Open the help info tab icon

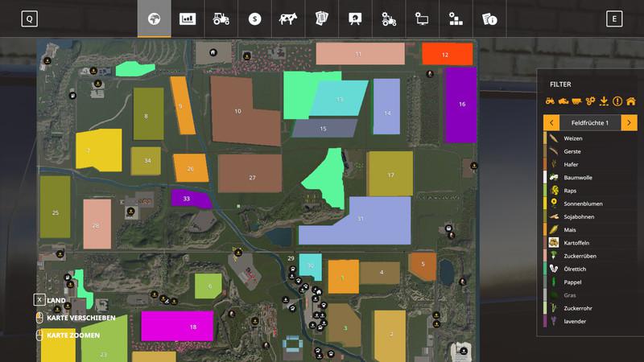coord(489,19)
